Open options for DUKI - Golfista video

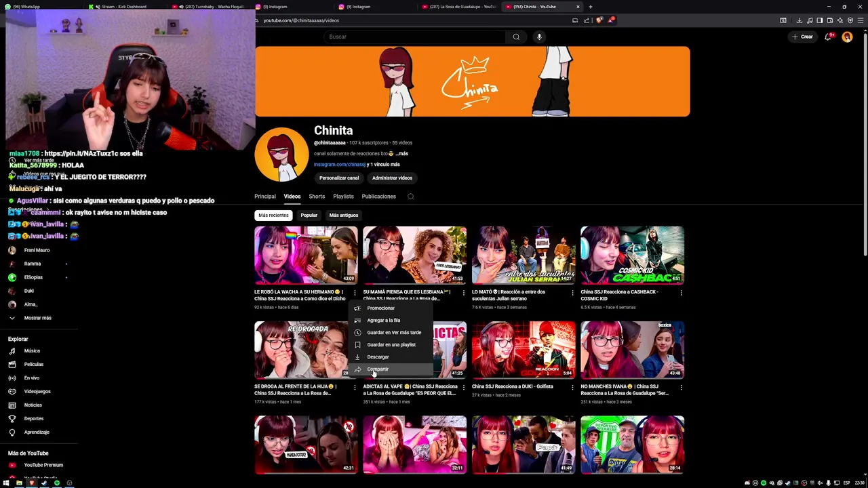(x=572, y=388)
